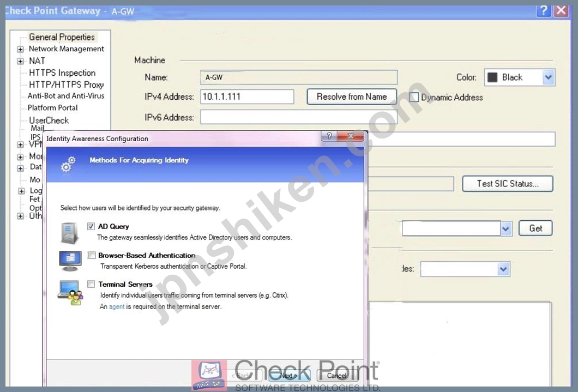The height and width of the screenshot is (392, 578).
Task: Expand the Logs tree node
Action: tap(21, 191)
